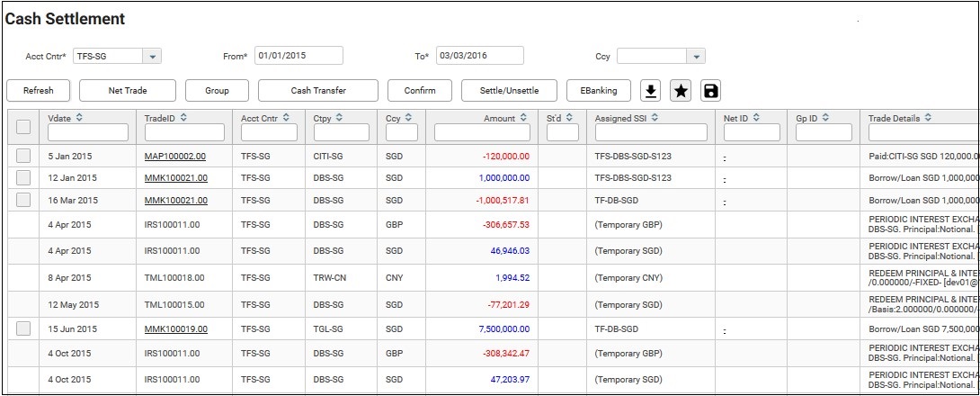The width and height of the screenshot is (980, 396).
Task: Click amount 1,994.52
Action: [512, 278]
